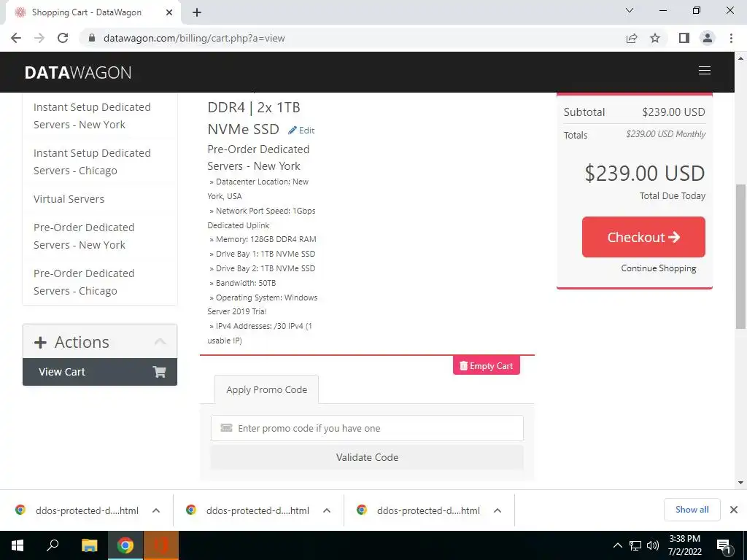This screenshot has width=747, height=560.
Task: Open Chrome three-dot menu
Action: coord(731,38)
